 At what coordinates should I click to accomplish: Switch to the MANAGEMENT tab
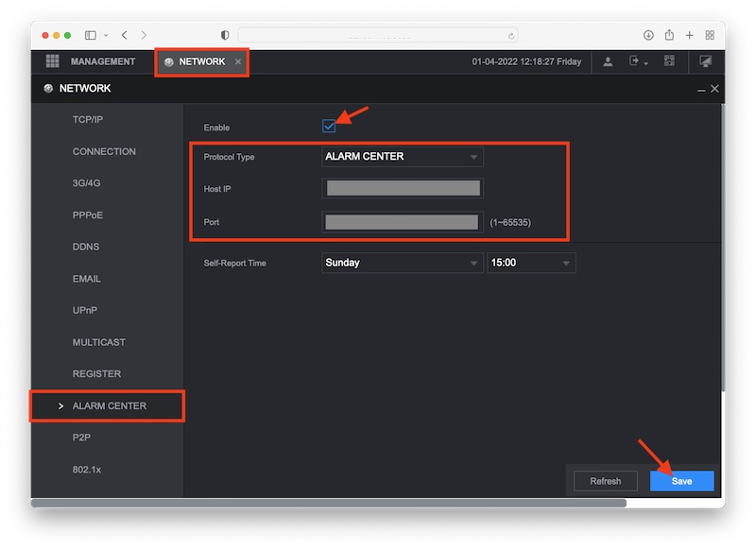tap(102, 61)
